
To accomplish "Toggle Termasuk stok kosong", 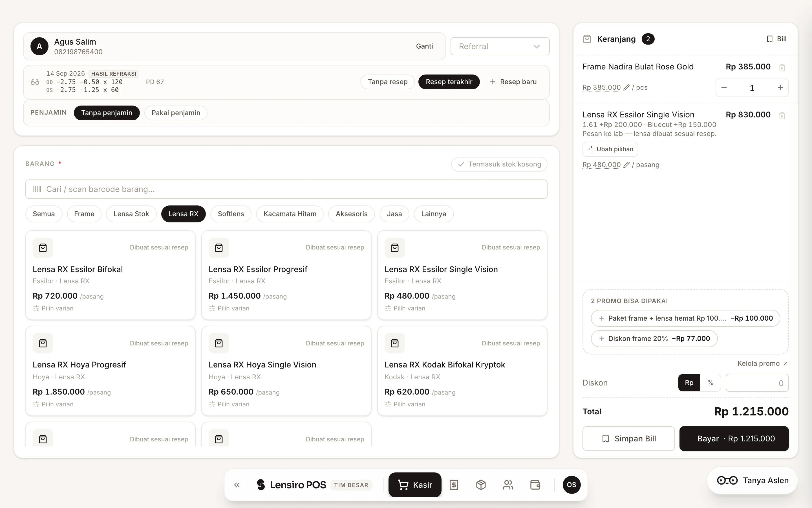I will 499,164.
